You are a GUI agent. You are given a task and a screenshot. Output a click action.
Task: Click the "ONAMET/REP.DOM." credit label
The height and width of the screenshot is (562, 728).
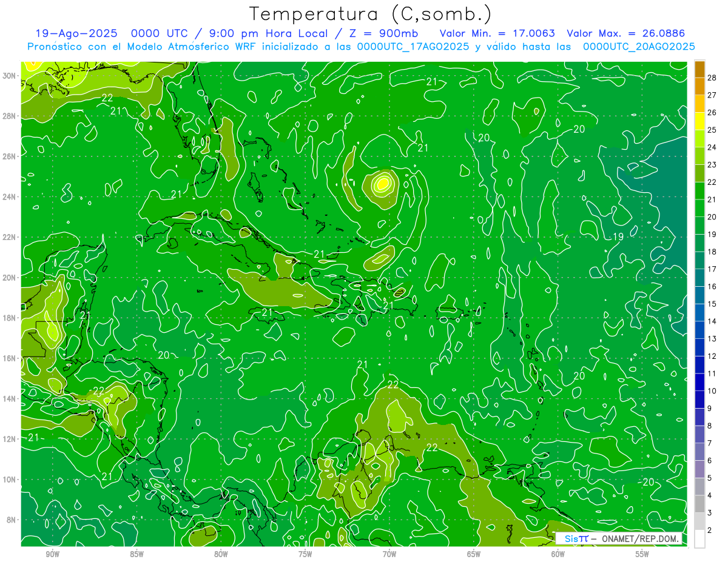[x=641, y=538]
